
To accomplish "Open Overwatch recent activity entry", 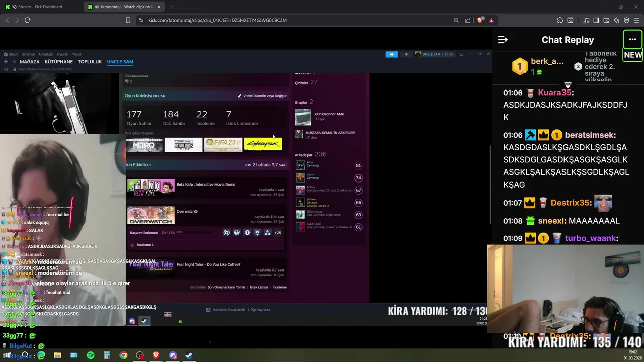I will [187, 212].
